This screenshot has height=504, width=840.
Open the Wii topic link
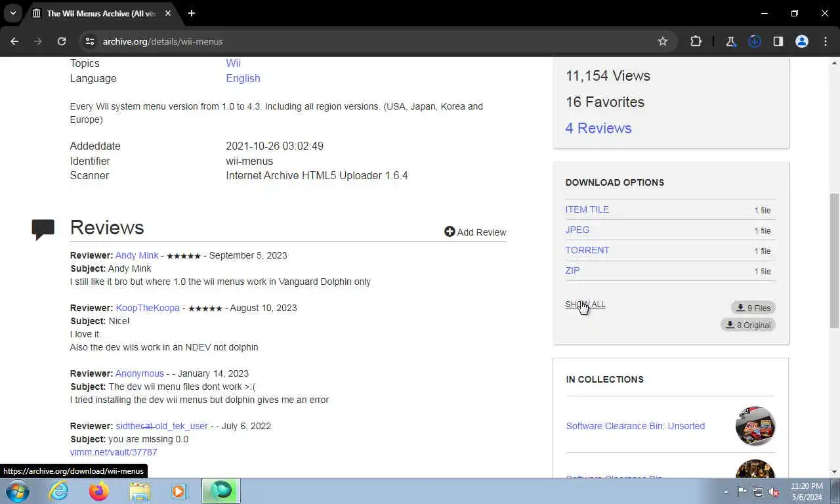point(233,63)
